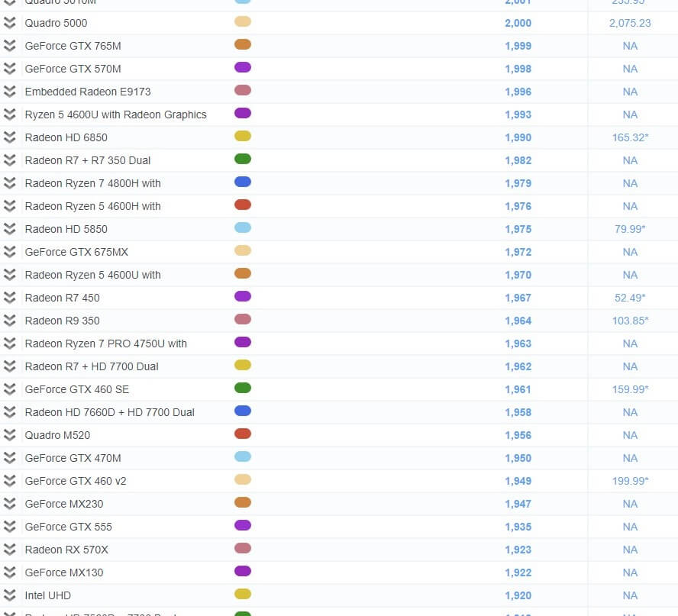Click the 1,961 score for GTX 460 SE
The image size is (678, 616).
click(x=518, y=390)
